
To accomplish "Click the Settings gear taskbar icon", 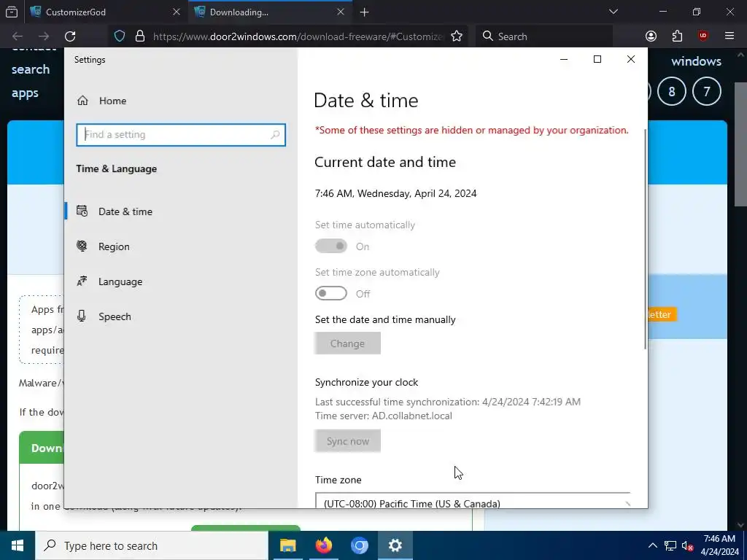I will click(x=395, y=545).
